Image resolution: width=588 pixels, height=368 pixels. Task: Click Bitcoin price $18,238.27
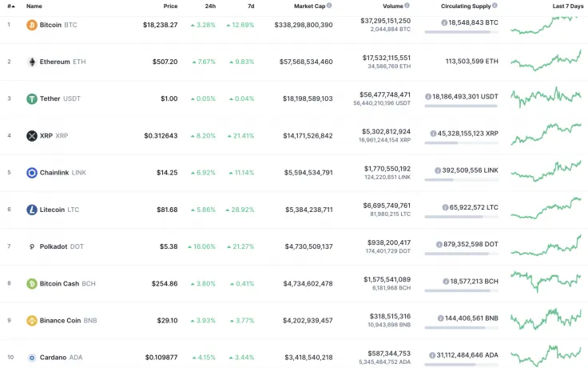[160, 25]
